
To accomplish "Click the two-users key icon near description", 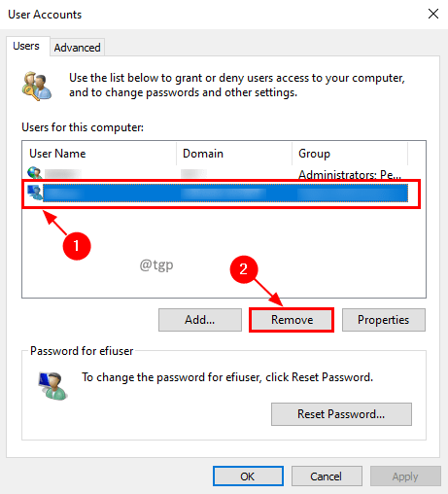I will coord(36,86).
